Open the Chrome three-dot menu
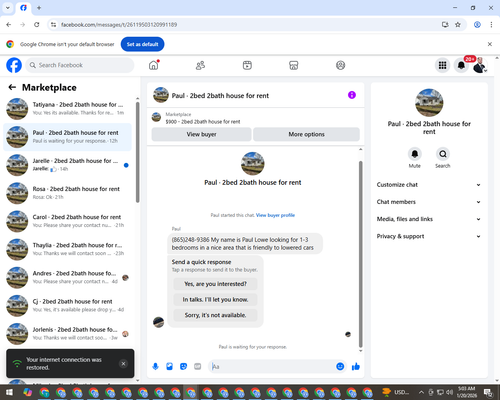 pyautogui.click(x=491, y=25)
